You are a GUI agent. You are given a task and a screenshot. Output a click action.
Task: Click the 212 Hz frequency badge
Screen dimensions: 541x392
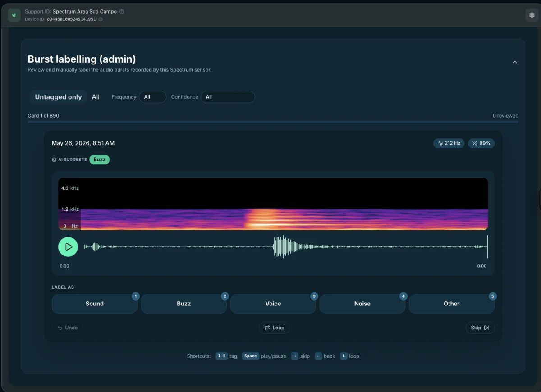pyautogui.click(x=449, y=143)
